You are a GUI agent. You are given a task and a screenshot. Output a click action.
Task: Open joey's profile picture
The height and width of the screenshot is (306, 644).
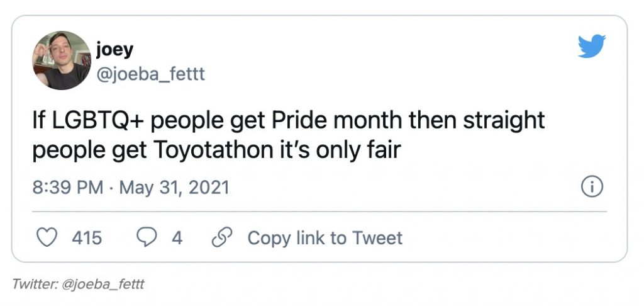(61, 60)
